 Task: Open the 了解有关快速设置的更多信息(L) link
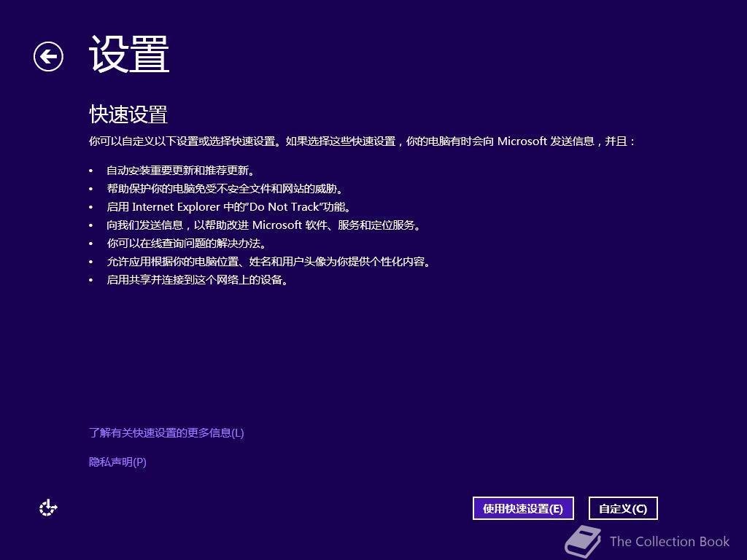pos(166,433)
